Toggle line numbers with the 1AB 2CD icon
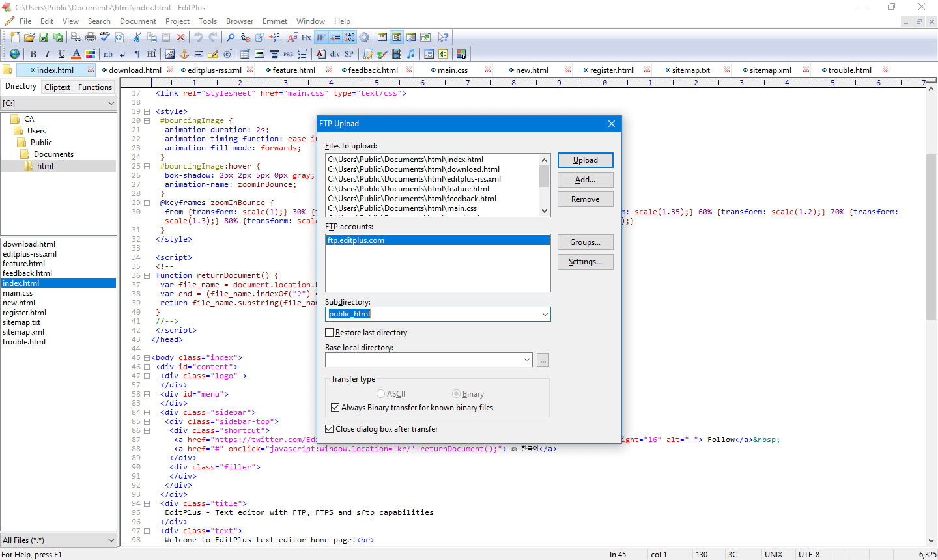Screen dimensions: 938x560 pyautogui.click(x=350, y=37)
